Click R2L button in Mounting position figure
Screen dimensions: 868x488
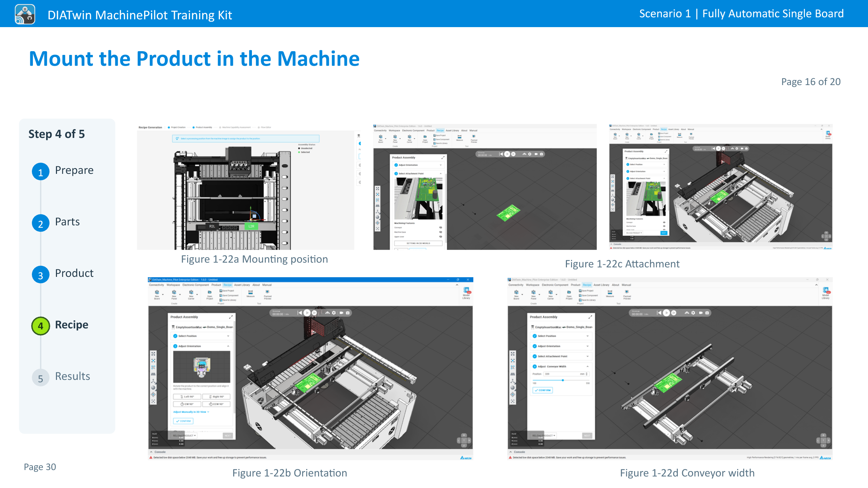(212, 226)
